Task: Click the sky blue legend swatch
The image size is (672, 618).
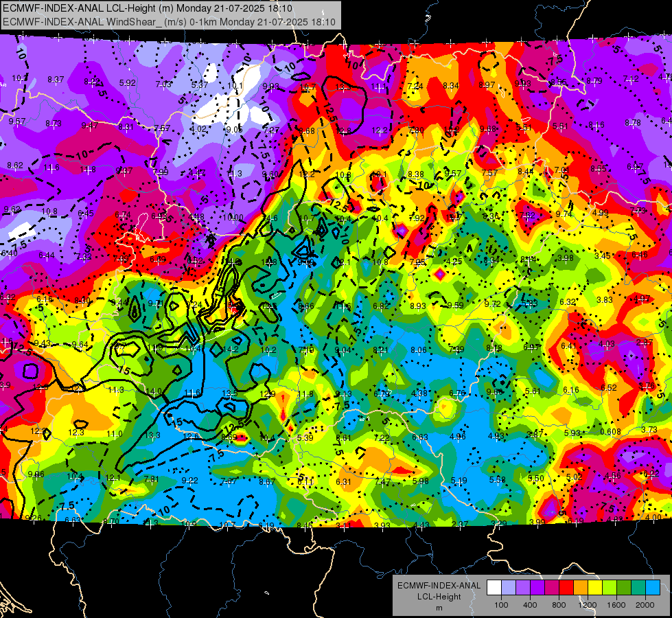Action: [653, 588]
